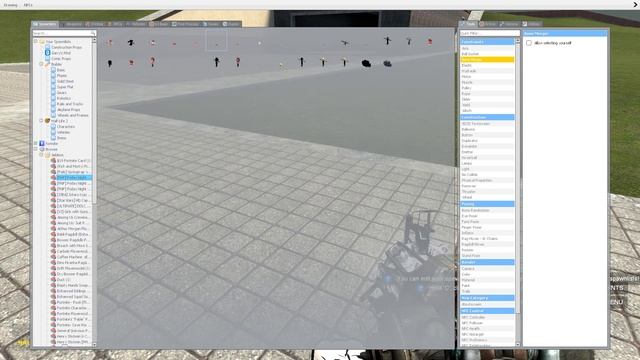
Task: Select the Paint tool under Render
Action: pyautogui.click(x=487, y=286)
